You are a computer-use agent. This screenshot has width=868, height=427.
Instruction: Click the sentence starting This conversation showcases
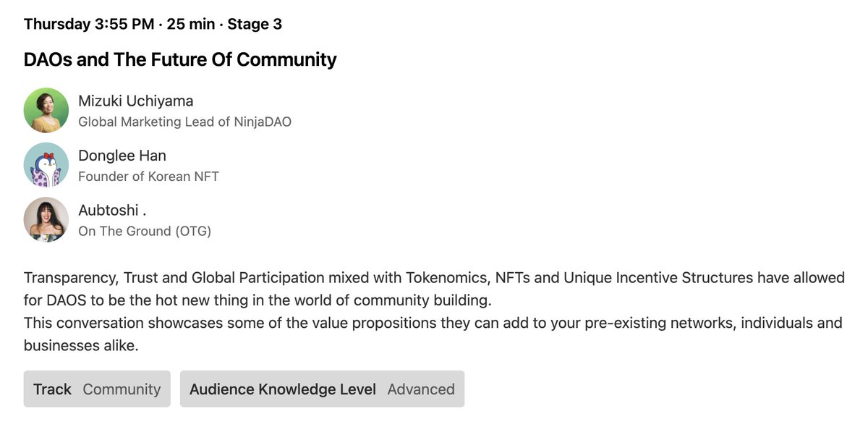(x=433, y=323)
